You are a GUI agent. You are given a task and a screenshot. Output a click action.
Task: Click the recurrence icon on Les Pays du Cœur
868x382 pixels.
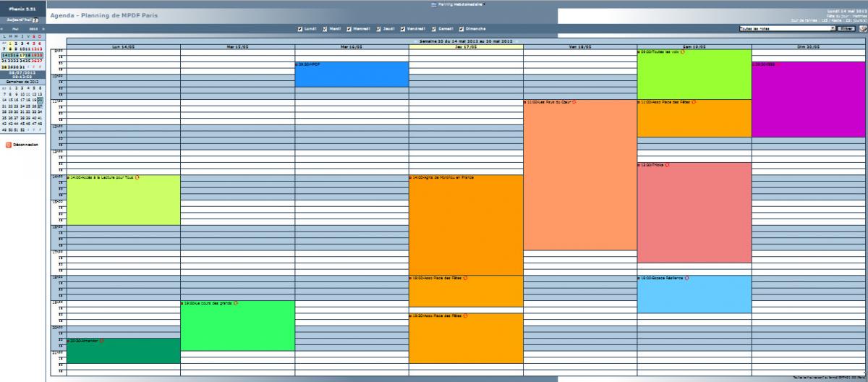click(x=574, y=102)
